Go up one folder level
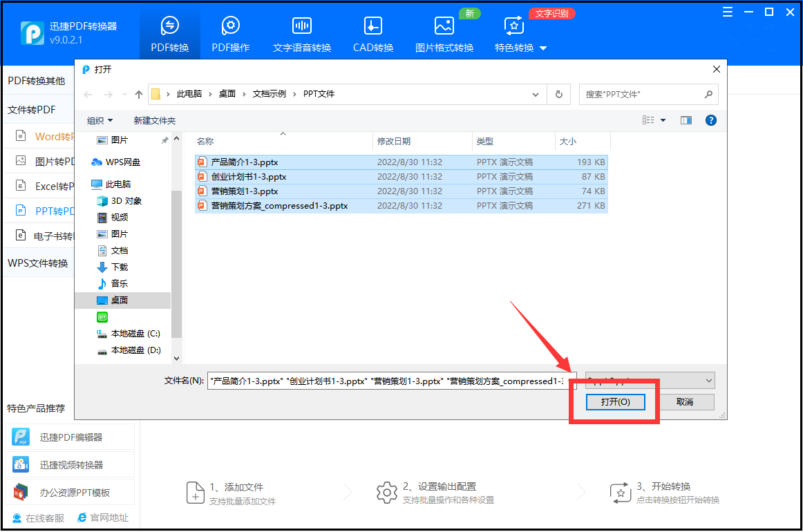The height and width of the screenshot is (532, 803). 139,94
